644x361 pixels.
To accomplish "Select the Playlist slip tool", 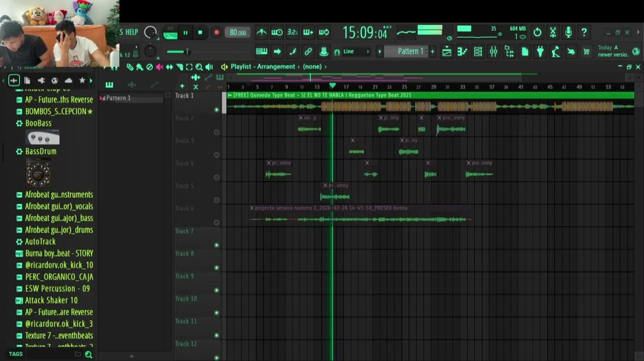I will click(x=170, y=67).
